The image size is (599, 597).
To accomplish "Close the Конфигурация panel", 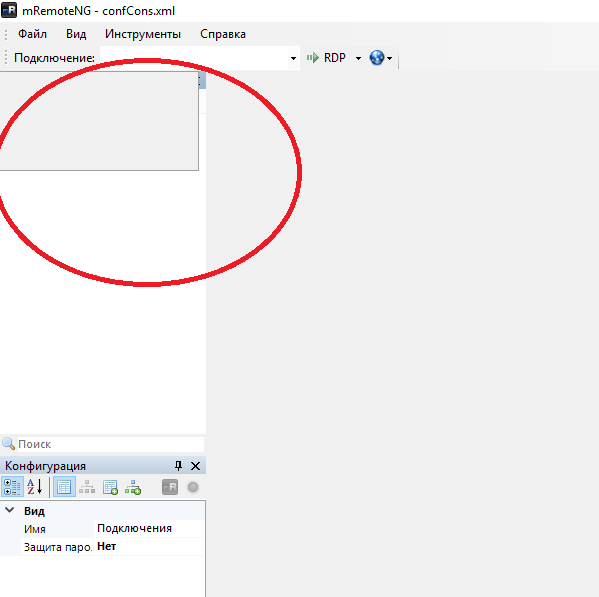I will coord(195,466).
